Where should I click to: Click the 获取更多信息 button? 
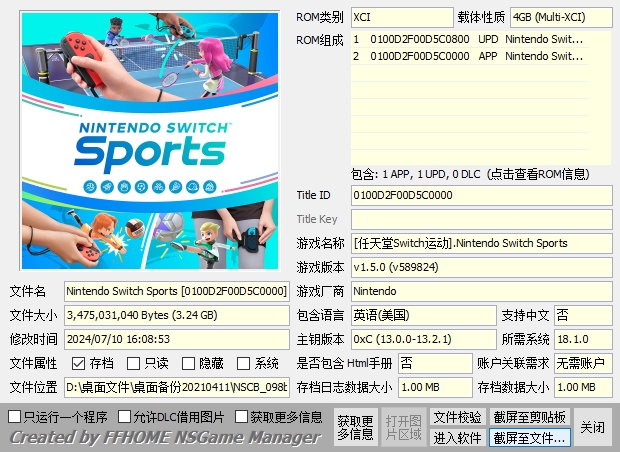tap(355, 427)
